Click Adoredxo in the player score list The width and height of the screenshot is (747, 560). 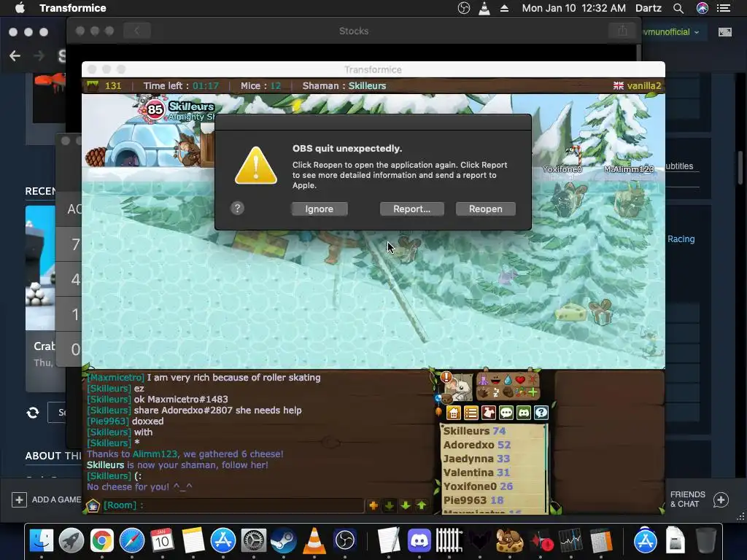tap(469, 445)
